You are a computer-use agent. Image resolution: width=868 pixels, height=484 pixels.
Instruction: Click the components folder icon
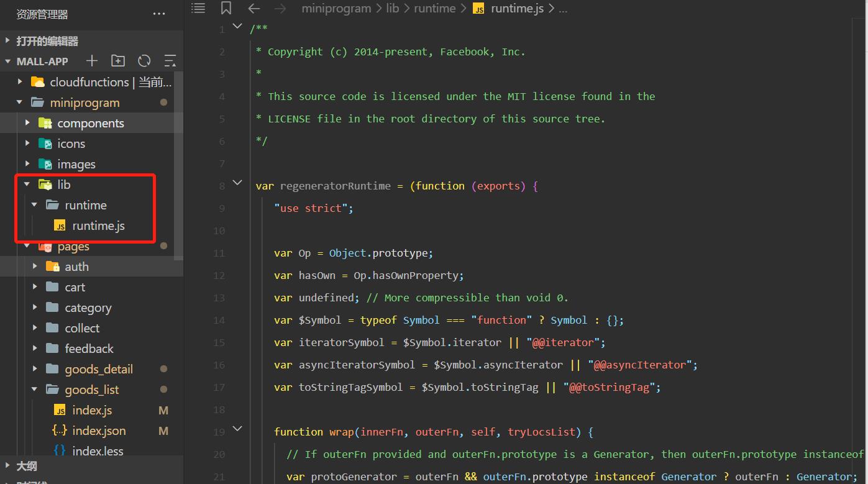[45, 123]
